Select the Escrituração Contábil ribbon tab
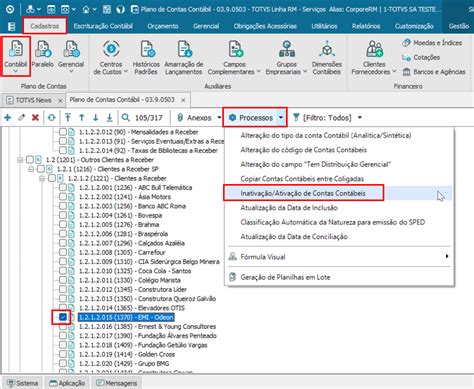474x389 pixels. [x=103, y=26]
